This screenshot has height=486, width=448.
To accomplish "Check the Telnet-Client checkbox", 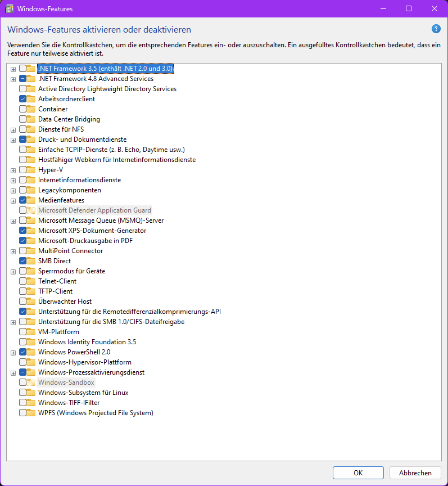I will pos(22,281).
